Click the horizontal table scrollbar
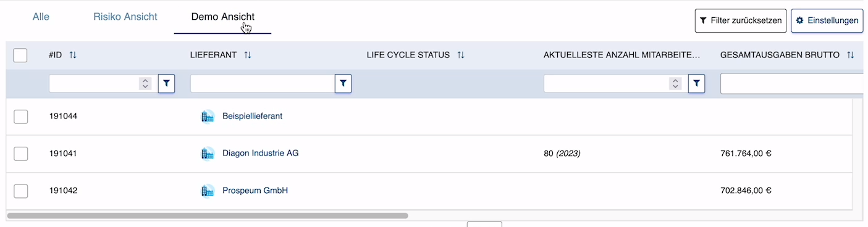This screenshot has width=868, height=227. pos(208,216)
